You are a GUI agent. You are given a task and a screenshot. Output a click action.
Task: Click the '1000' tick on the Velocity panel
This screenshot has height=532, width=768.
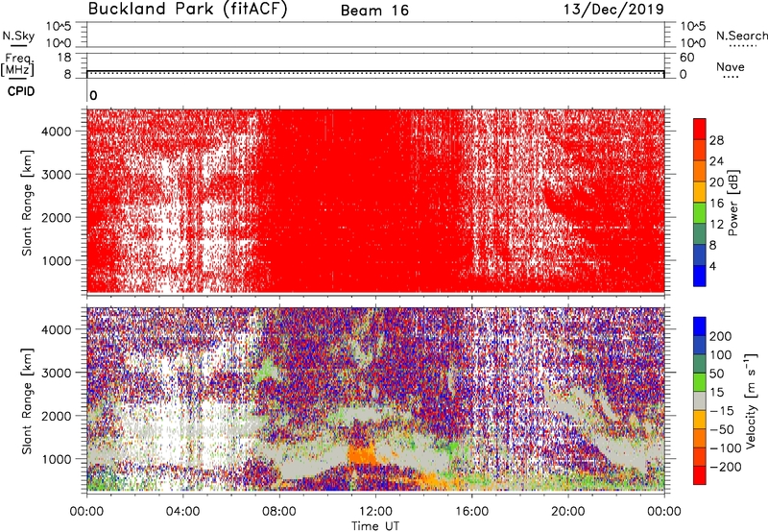(x=57, y=459)
